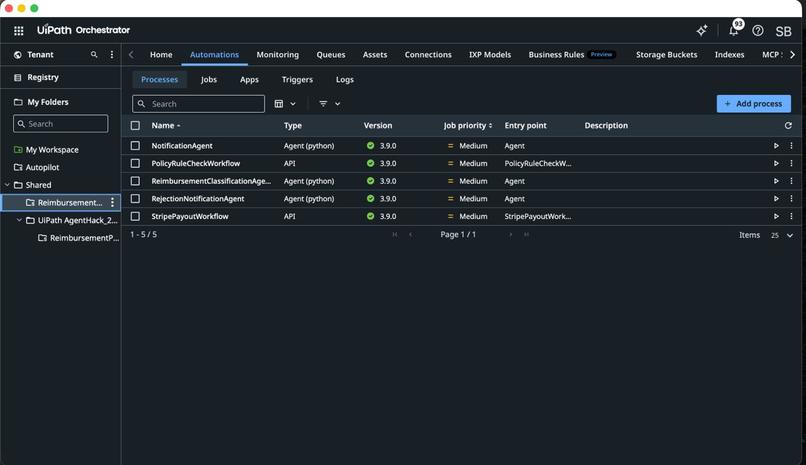Open the Assets tab
The width and height of the screenshot is (806, 465).
(x=375, y=54)
